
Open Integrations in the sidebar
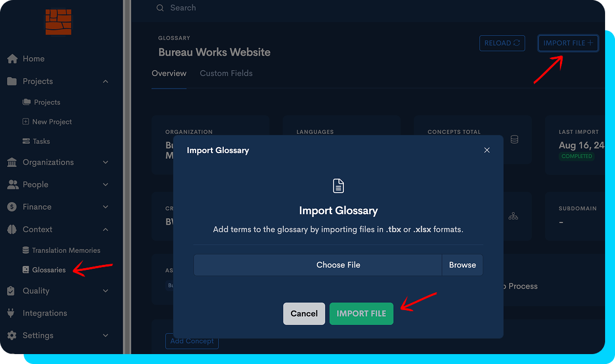pos(45,313)
